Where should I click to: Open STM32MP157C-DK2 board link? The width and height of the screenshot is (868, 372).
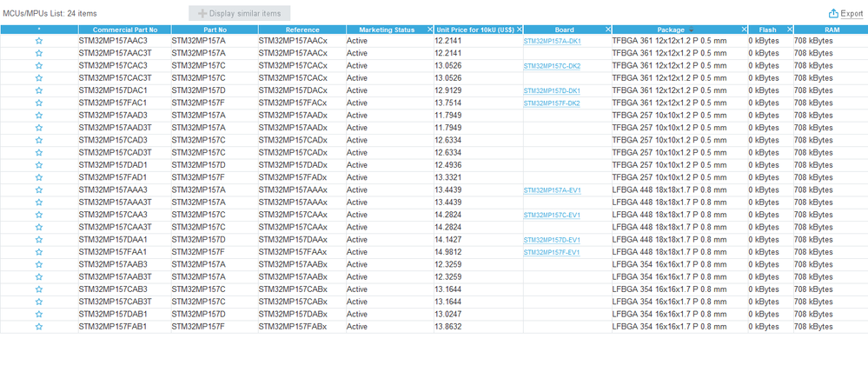(x=552, y=66)
